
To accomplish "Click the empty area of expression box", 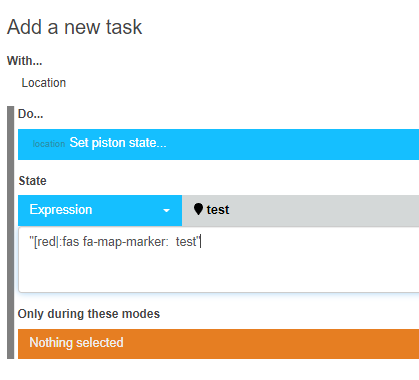I will tap(218, 272).
